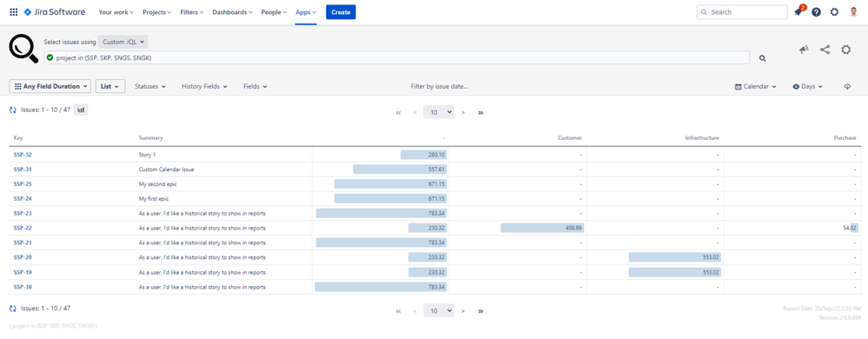Open issue SSP-18
Viewport: 868px width, 339px height.
[23, 288]
